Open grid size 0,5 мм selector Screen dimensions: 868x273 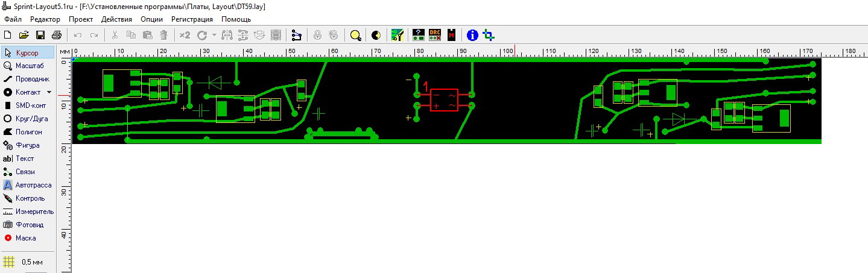[27, 262]
